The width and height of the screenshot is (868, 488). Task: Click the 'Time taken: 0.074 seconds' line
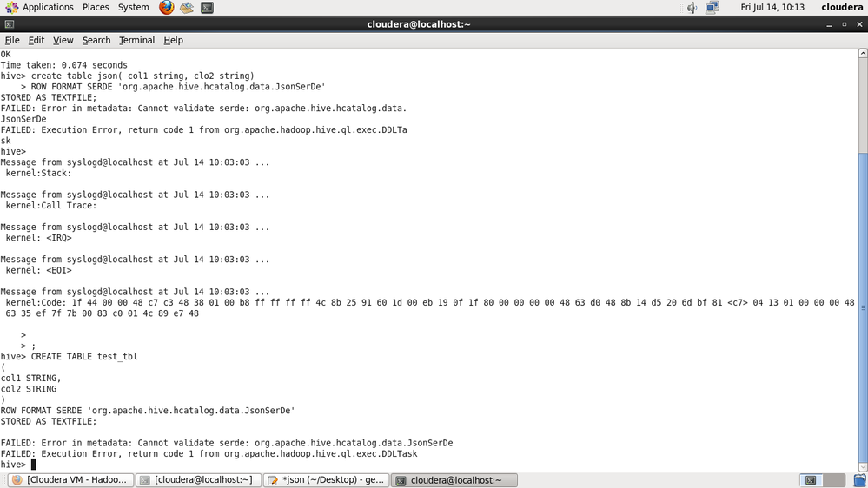(63, 65)
